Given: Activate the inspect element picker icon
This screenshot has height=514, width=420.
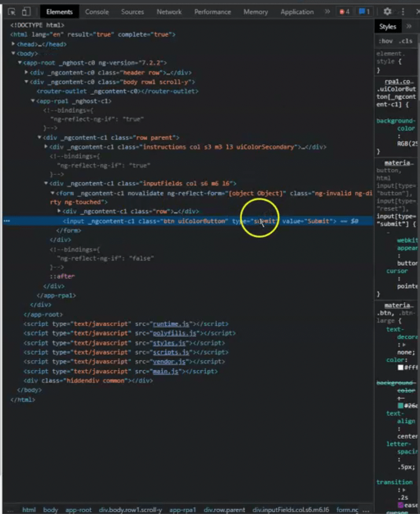Looking at the screenshot, I should 12,12.
